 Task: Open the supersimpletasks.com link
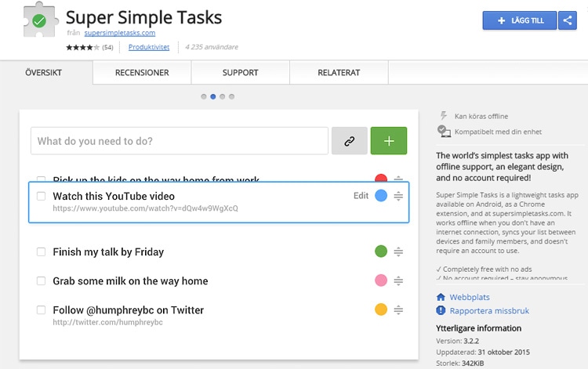tap(120, 33)
